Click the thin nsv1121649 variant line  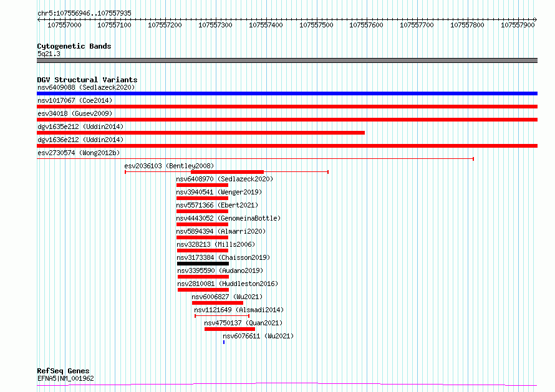(222, 316)
